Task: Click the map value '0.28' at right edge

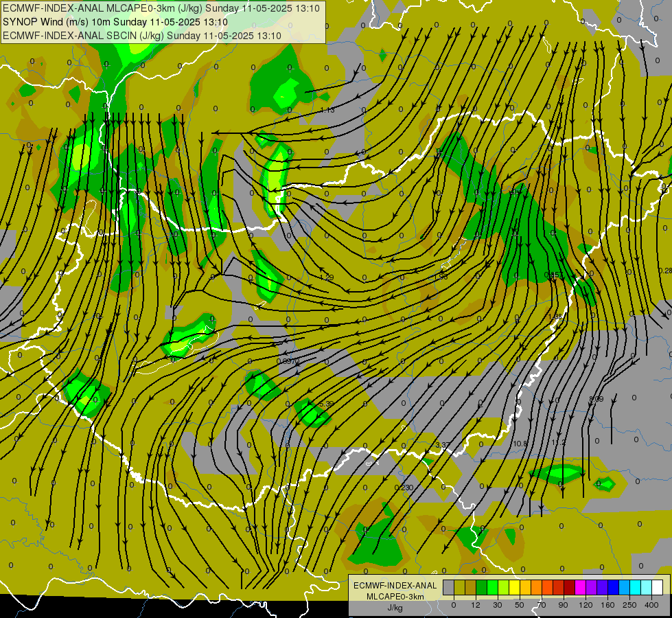Action: point(665,271)
